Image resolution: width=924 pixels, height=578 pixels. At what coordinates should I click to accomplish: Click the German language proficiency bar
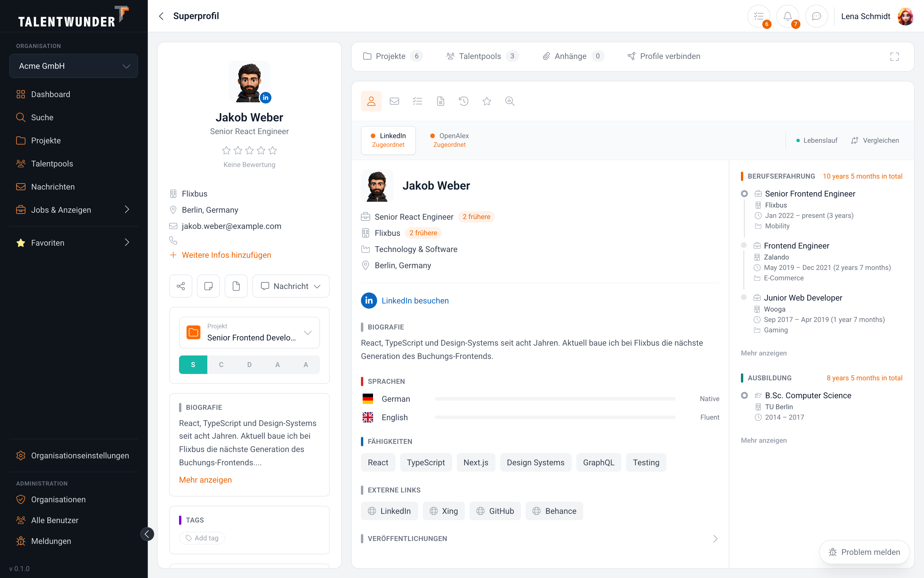(x=555, y=399)
